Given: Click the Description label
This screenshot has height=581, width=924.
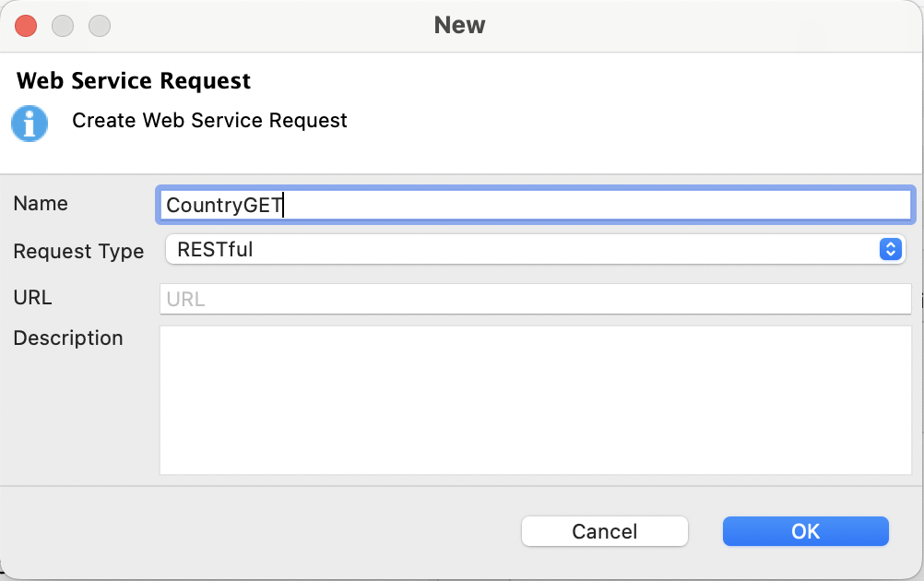Looking at the screenshot, I should click(67, 338).
